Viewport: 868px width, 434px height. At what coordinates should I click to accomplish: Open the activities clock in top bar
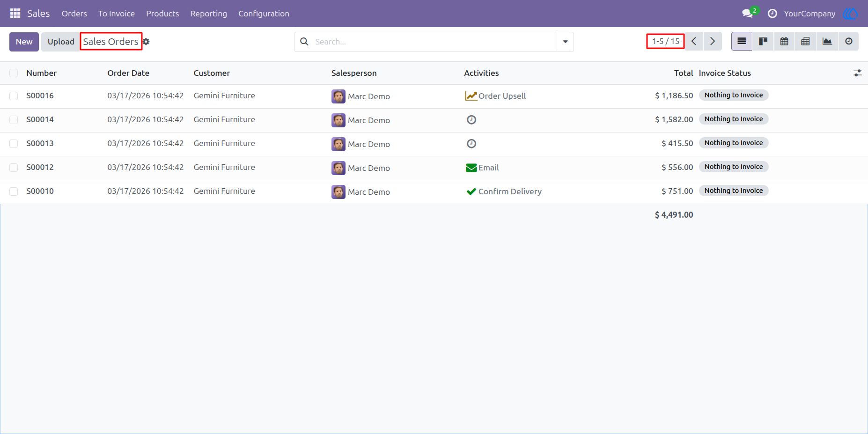click(x=772, y=14)
